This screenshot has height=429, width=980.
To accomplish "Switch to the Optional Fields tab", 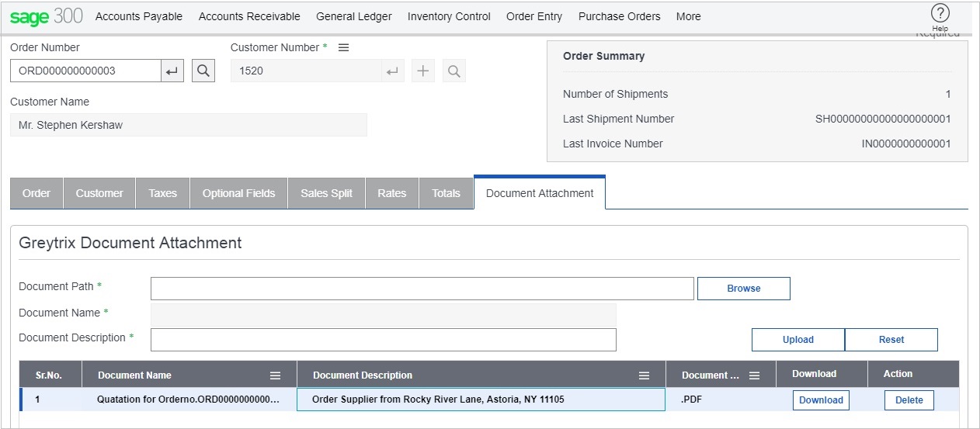I will click(x=239, y=193).
